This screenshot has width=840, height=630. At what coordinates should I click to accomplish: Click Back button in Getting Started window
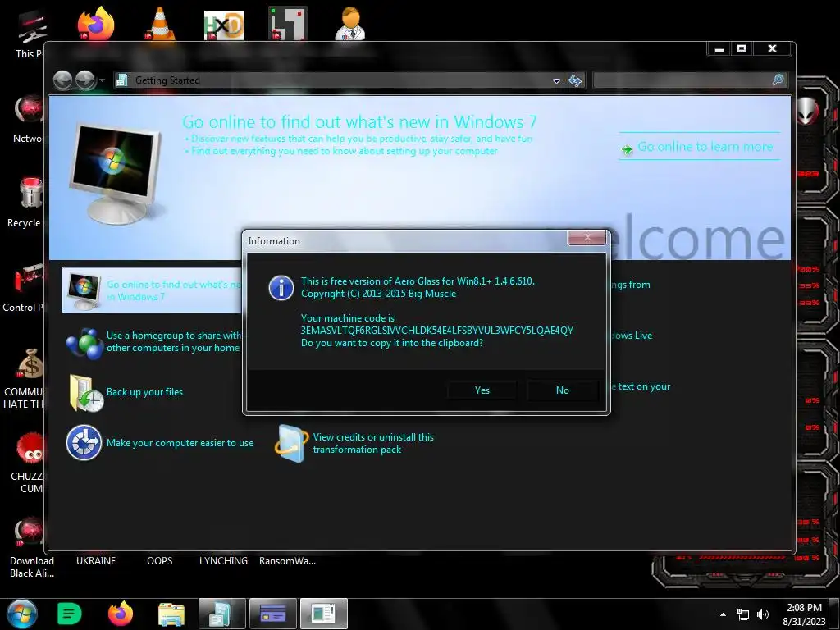(62, 80)
